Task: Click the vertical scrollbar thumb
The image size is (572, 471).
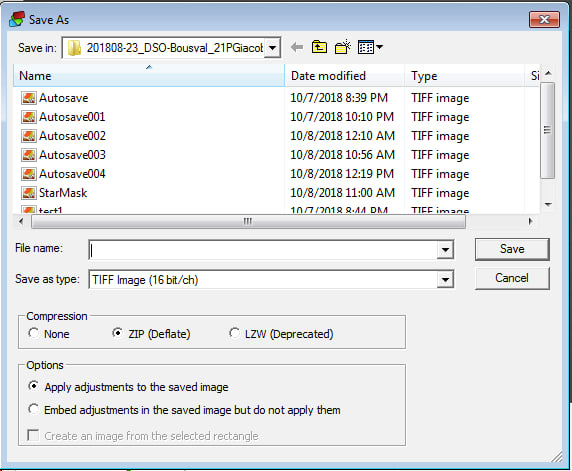Action: [547, 130]
